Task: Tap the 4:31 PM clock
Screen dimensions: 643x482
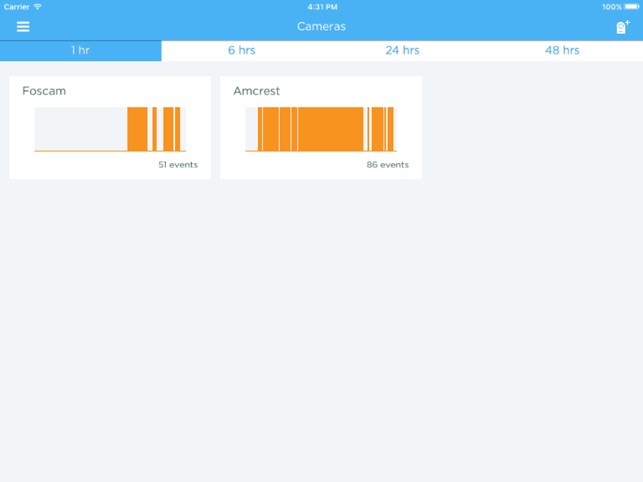Action: coord(322,7)
